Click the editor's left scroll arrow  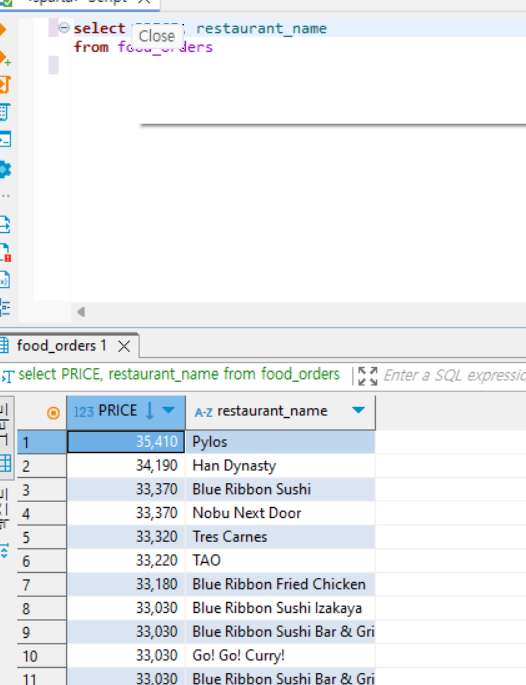81,312
